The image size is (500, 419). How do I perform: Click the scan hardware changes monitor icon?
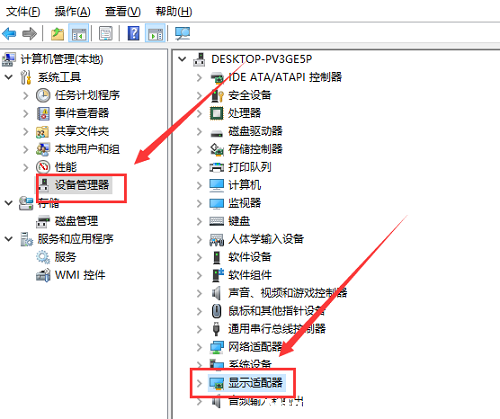(x=182, y=33)
